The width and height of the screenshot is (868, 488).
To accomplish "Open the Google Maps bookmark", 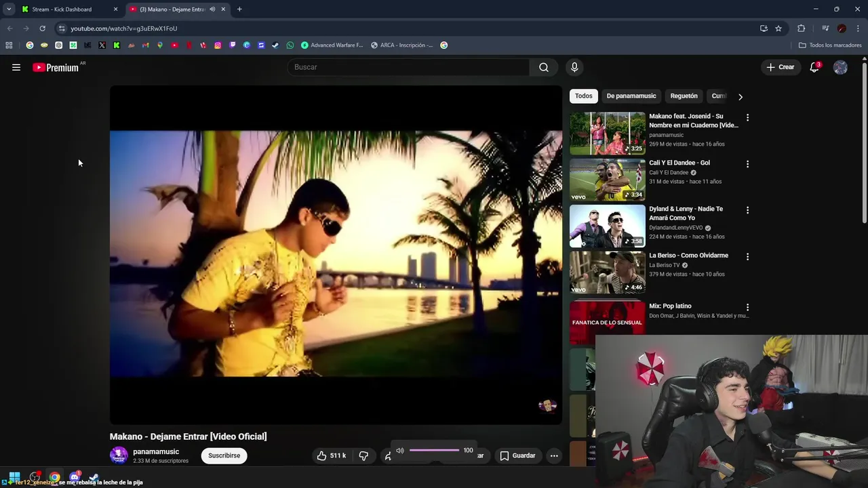I will click(x=160, y=45).
